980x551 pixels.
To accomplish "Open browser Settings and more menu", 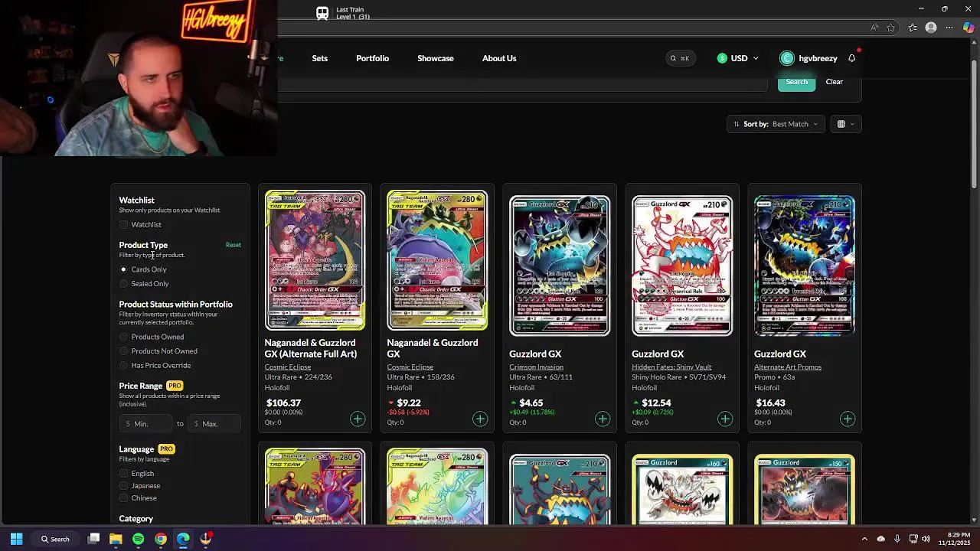I will pos(951,28).
